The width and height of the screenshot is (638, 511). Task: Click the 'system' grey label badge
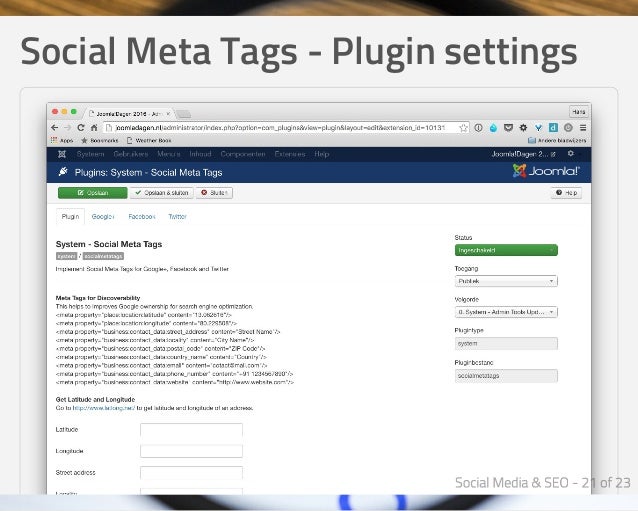[x=66, y=256]
